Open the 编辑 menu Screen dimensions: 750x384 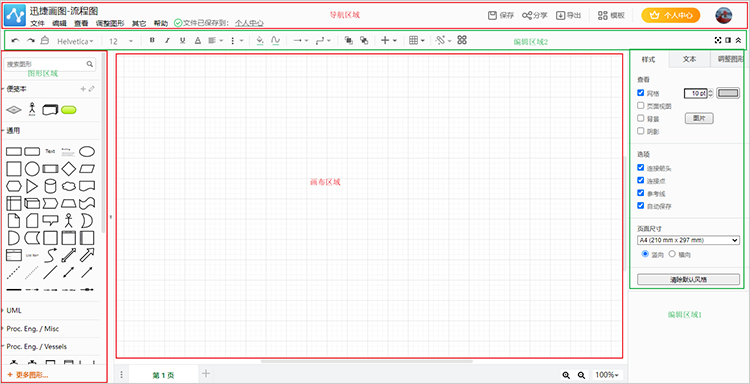59,23
